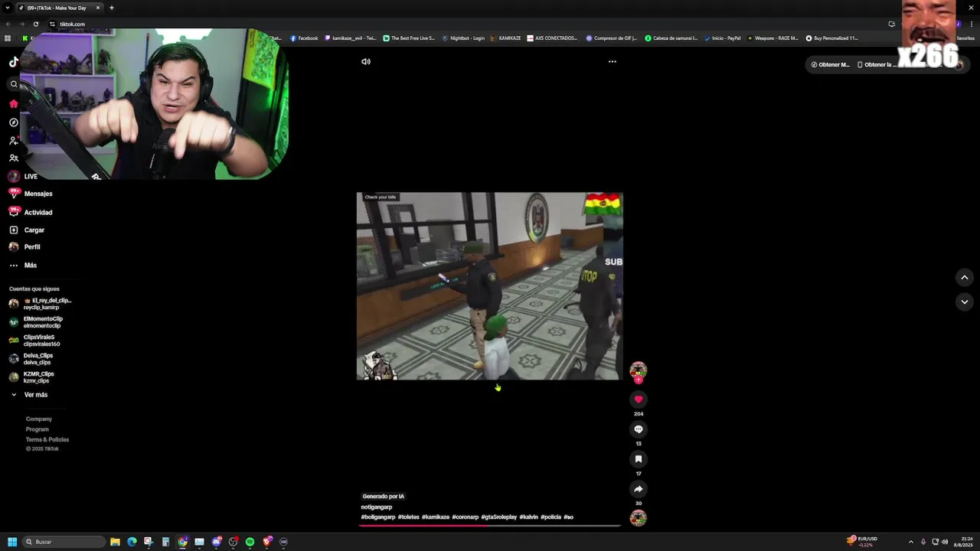Open comments via the speech bubble icon
Screen dimensions: 980x551
[x=639, y=429]
